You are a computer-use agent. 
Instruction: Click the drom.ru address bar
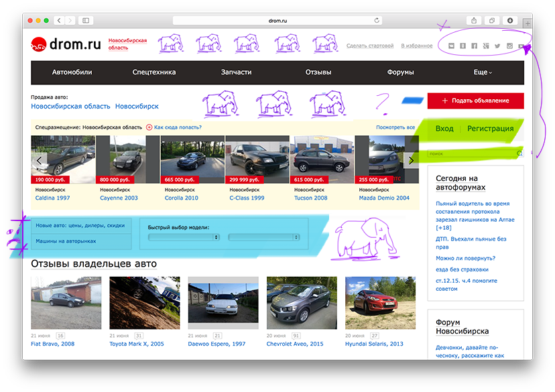[x=277, y=21]
